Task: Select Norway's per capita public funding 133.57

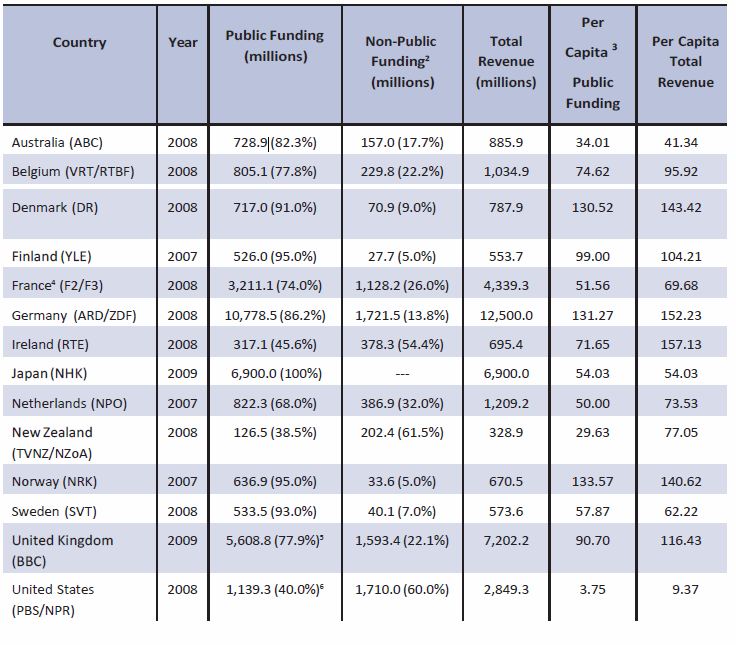Action: (592, 479)
